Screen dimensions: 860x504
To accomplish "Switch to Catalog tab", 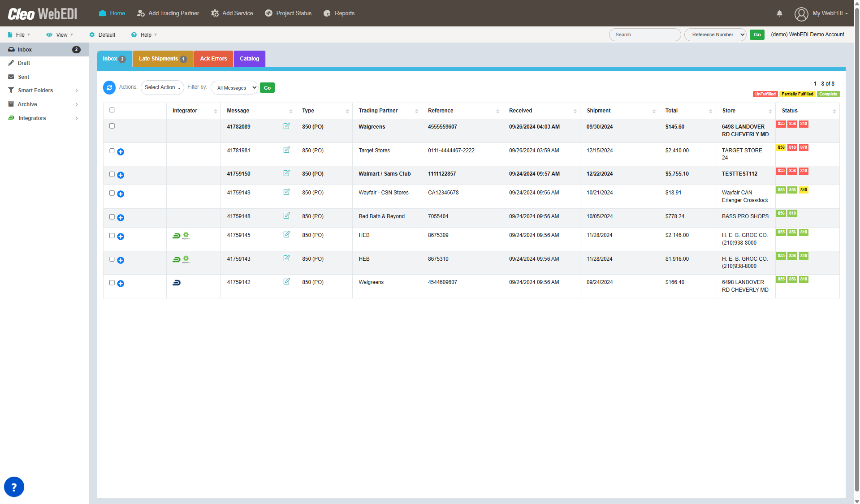I will 250,59.
